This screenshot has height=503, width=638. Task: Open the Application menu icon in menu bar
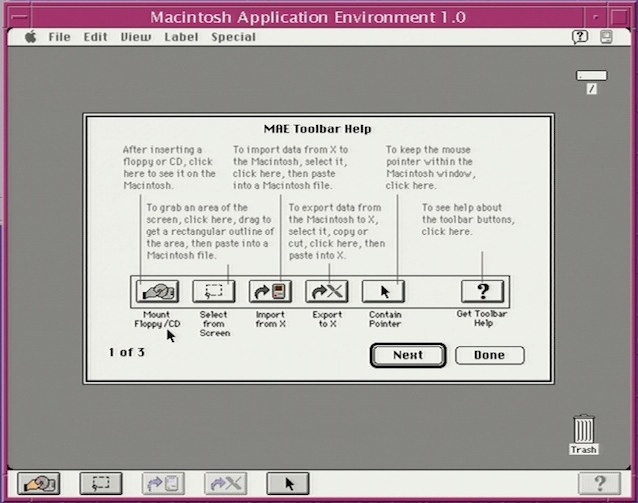coord(606,37)
